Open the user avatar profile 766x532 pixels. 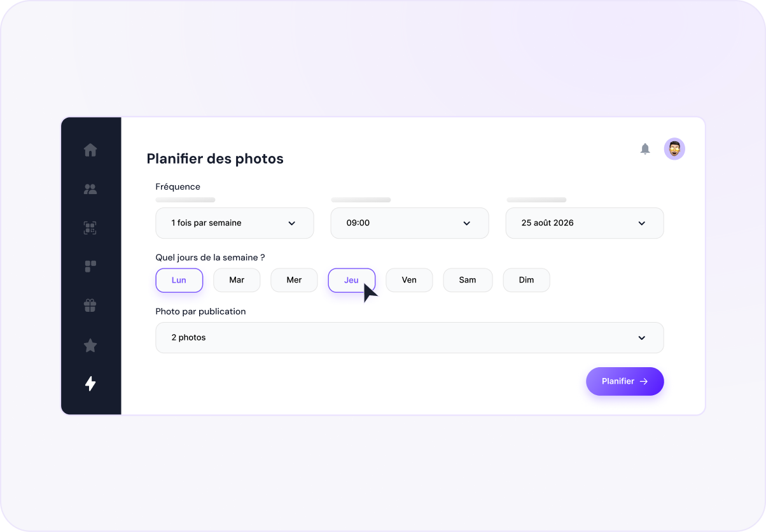tap(674, 149)
